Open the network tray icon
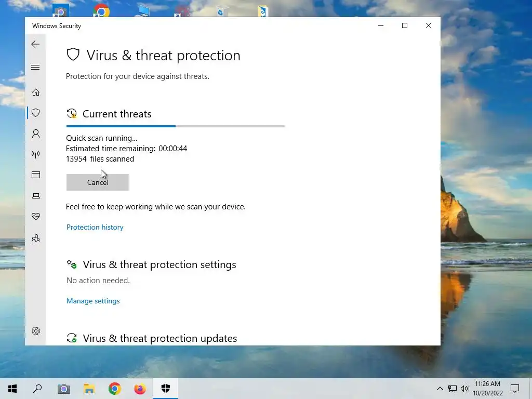532x399 pixels. click(453, 389)
